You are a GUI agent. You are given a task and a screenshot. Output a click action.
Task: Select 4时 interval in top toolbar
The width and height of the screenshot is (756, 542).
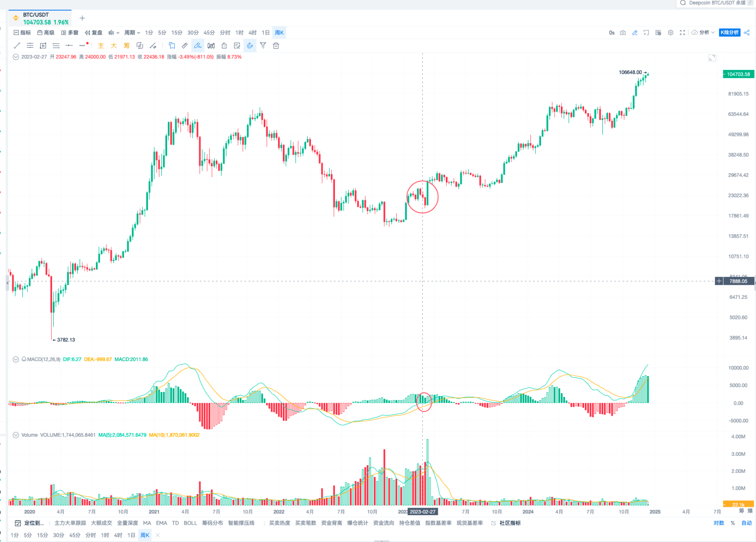click(x=252, y=33)
